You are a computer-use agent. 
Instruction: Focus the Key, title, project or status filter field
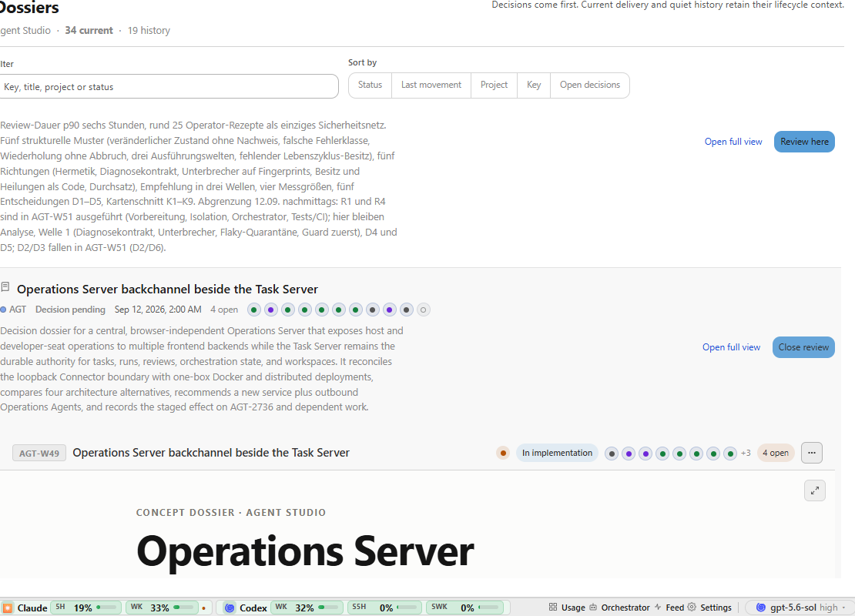click(168, 87)
